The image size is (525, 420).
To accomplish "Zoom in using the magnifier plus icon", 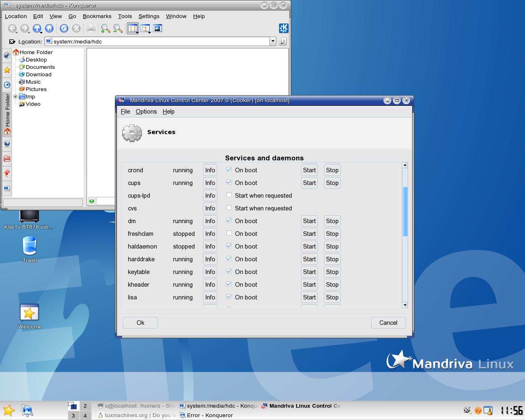I will pyautogui.click(x=105, y=28).
